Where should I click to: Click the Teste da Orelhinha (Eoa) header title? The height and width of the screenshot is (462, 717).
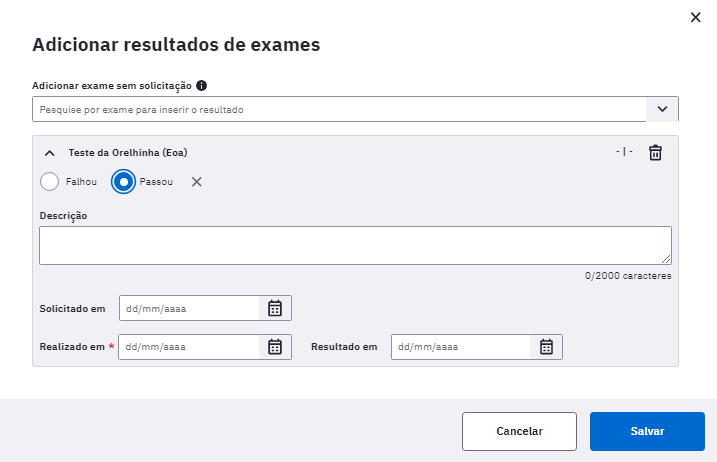[128, 153]
